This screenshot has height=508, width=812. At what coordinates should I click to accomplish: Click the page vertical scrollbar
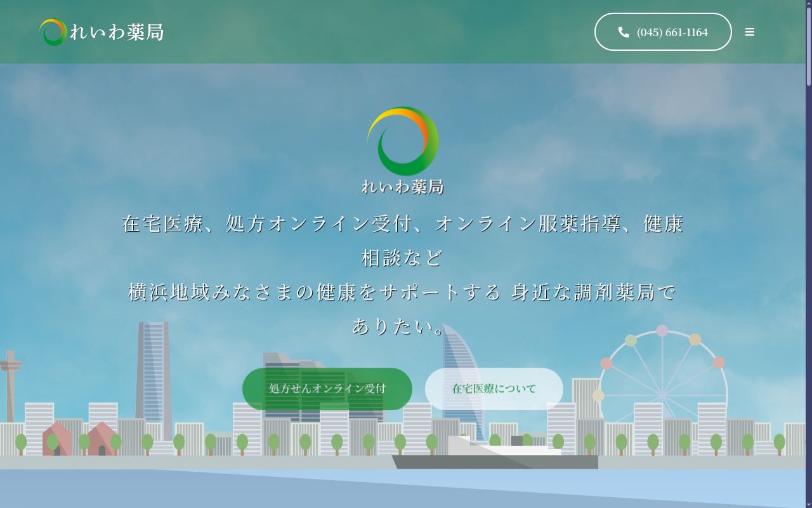click(x=809, y=254)
